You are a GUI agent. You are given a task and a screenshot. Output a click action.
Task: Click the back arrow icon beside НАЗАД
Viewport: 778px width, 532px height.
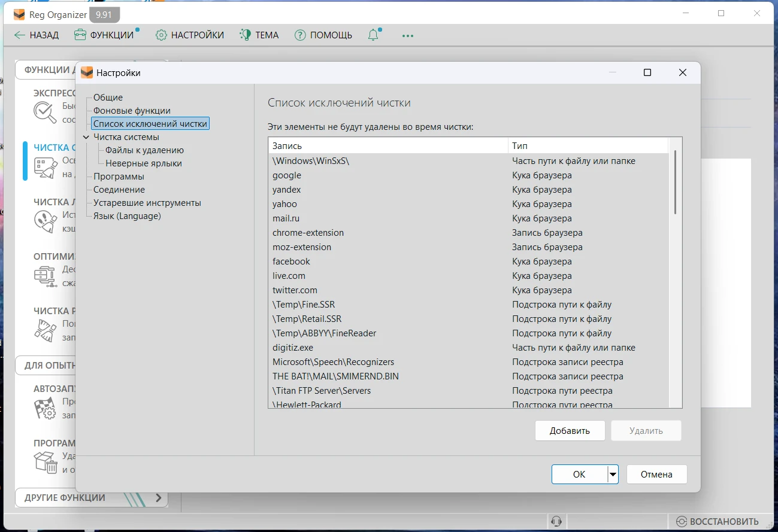point(20,35)
